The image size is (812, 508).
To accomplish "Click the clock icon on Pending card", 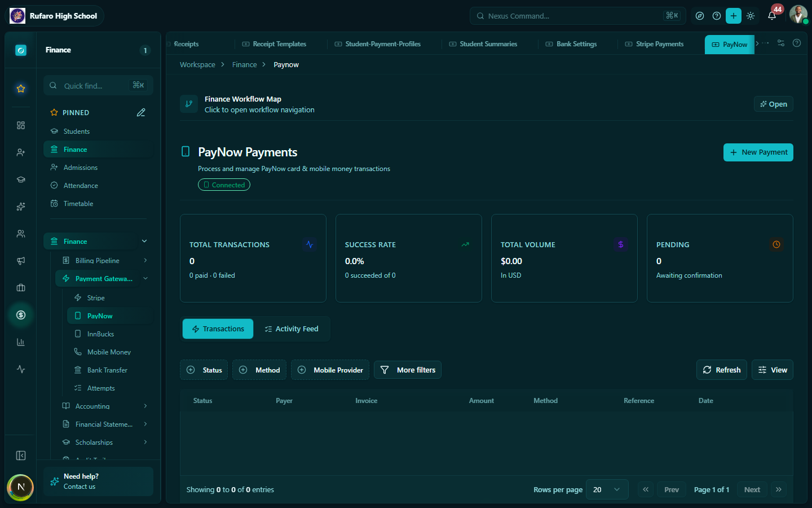I will (x=776, y=244).
